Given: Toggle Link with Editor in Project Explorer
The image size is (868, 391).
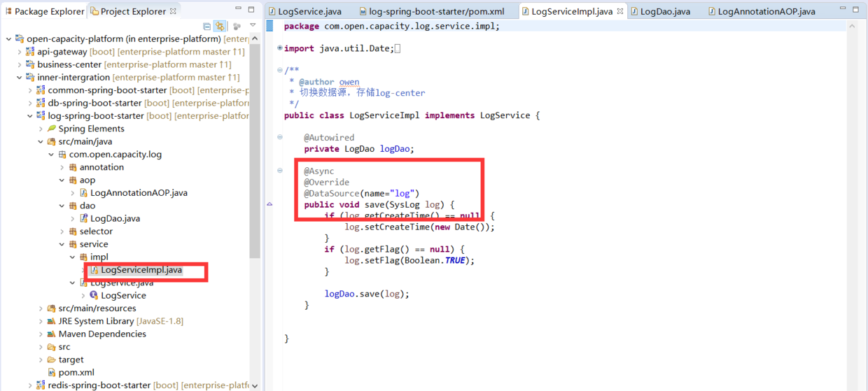Looking at the screenshot, I should tap(220, 26).
